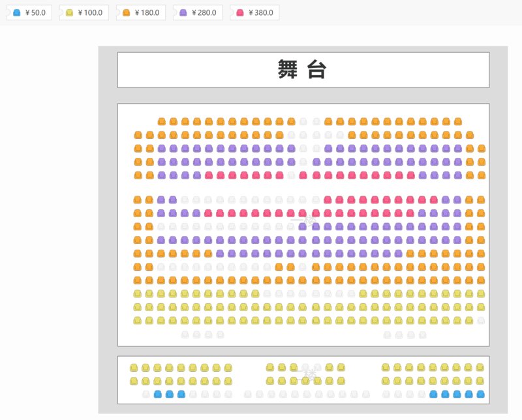
Task: Select the rightmost blue seat in the bottom balcony row
Action: (481, 395)
